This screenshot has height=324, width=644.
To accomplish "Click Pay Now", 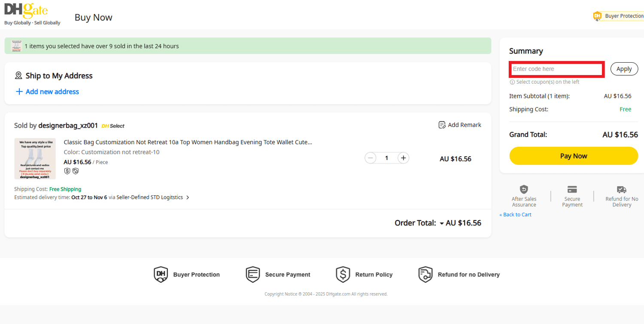I will point(574,156).
